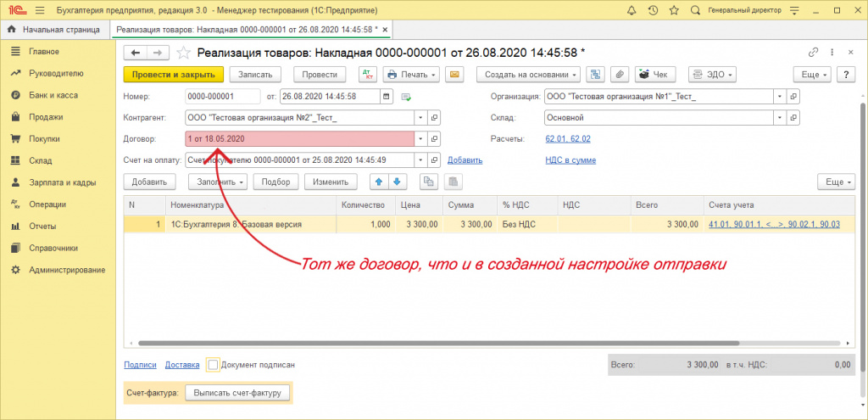Go forward with the right arrow button
Viewport: 868px width, 420px height.
click(x=157, y=53)
